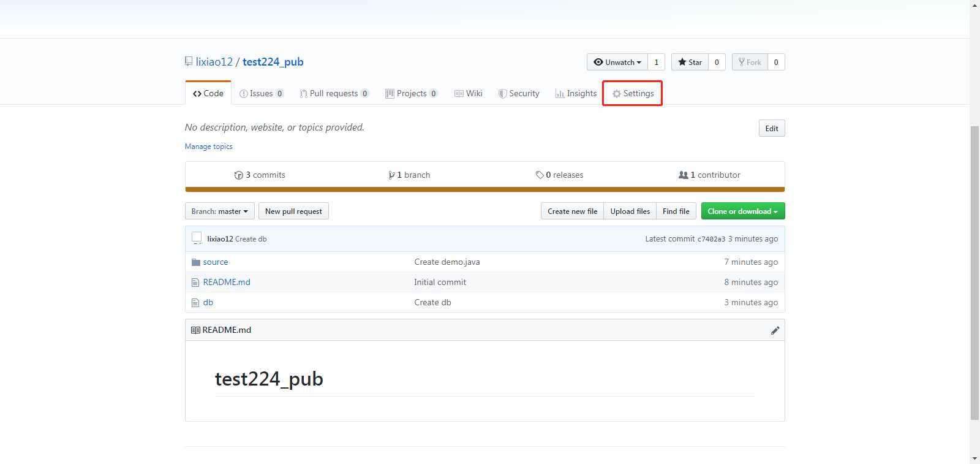Click the db file icon

[195, 303]
